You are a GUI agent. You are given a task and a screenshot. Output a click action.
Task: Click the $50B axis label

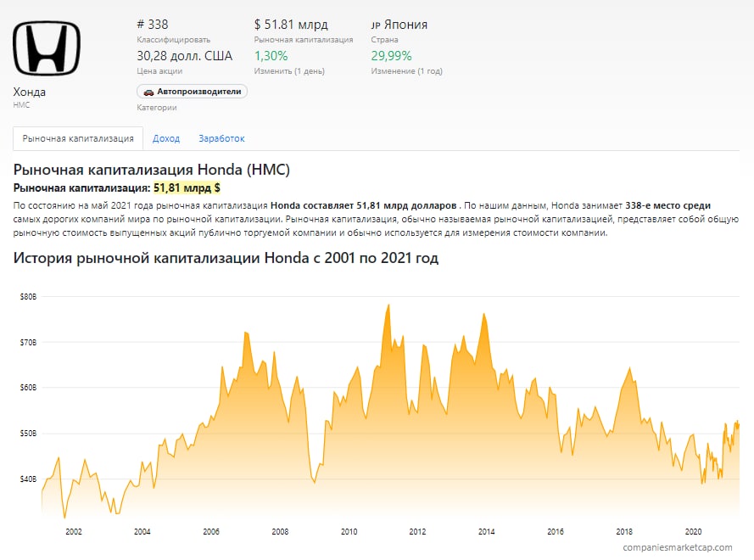coord(28,434)
